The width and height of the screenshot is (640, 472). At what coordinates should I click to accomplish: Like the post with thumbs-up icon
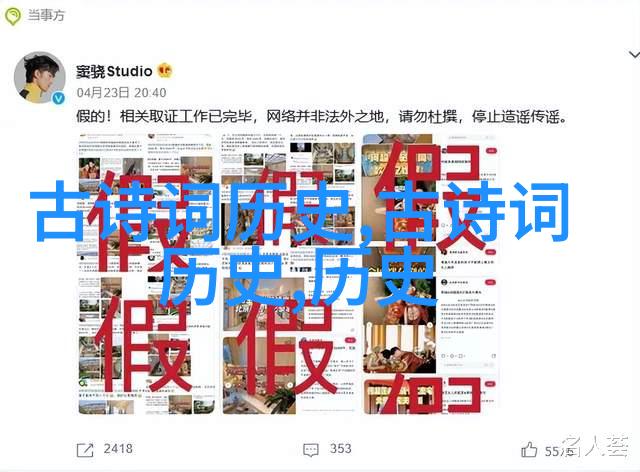tap(529, 450)
